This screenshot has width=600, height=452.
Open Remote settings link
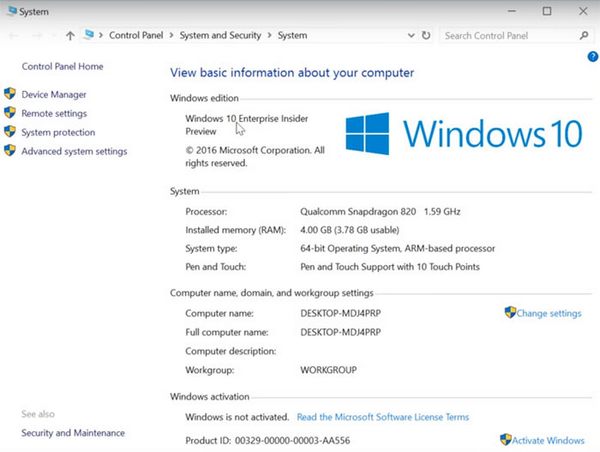(54, 114)
